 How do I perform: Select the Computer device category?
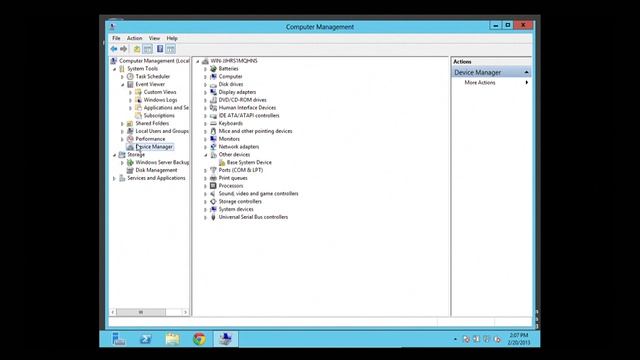coord(230,76)
